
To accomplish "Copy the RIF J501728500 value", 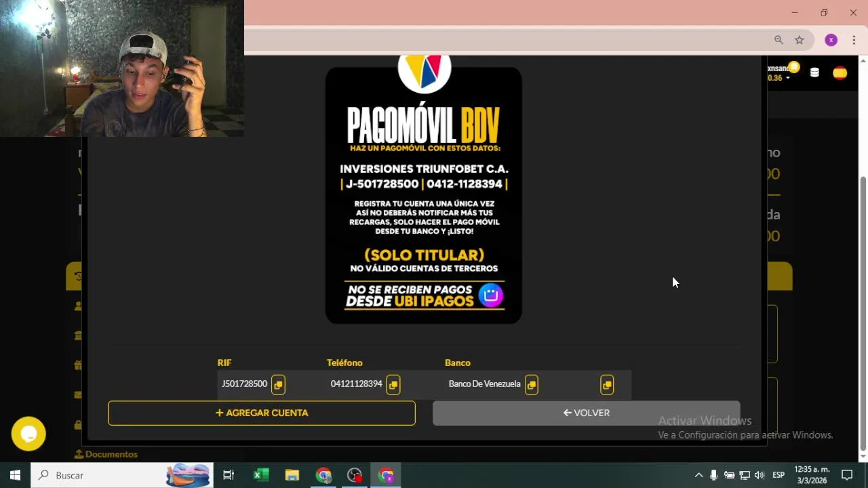I will 278,385.
